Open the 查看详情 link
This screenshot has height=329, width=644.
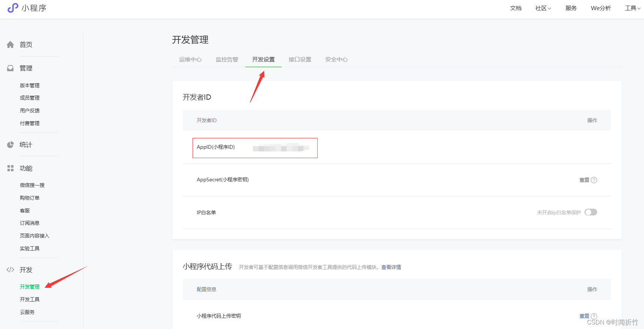[x=391, y=267]
